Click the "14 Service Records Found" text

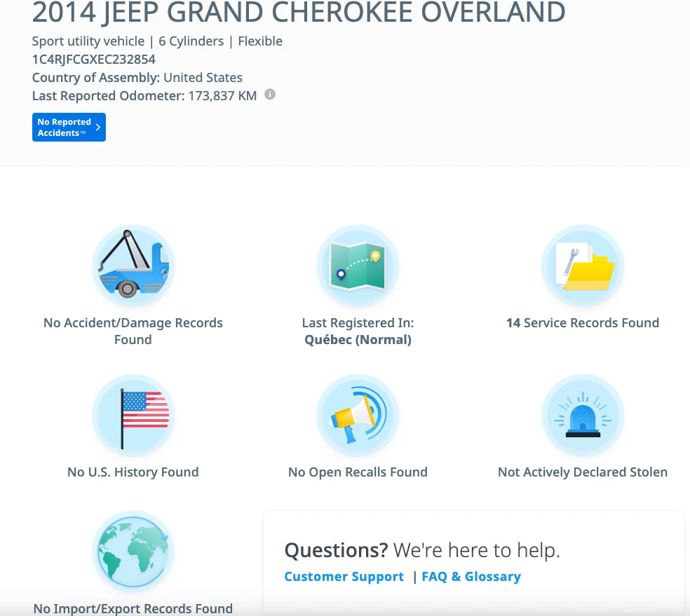tap(583, 323)
